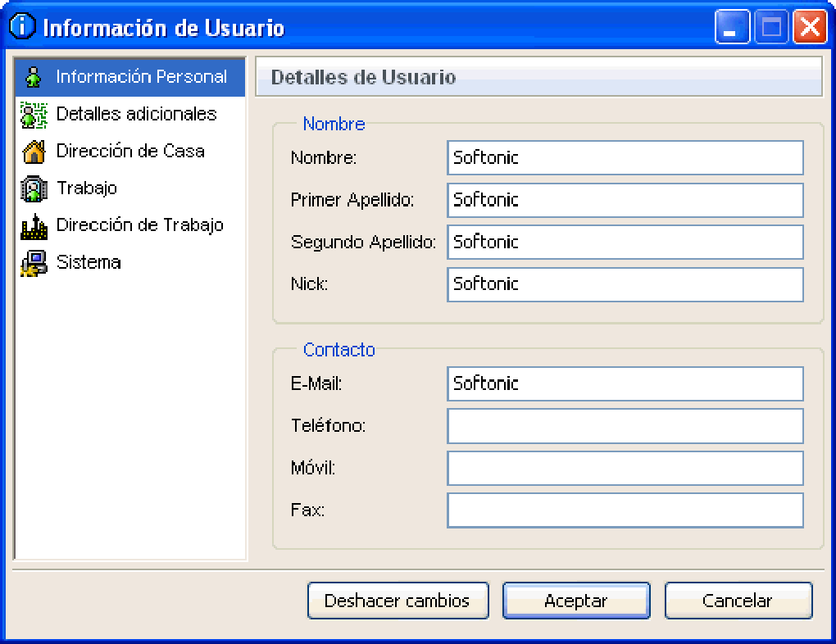Click Deshacer cambios button
This screenshot has height=644, width=836.
(398, 601)
